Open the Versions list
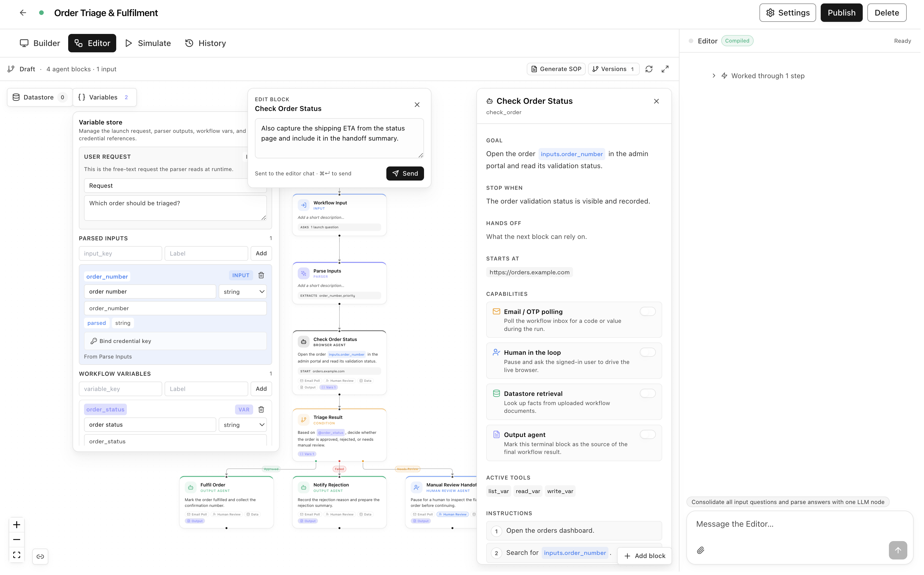Image resolution: width=924 pixels, height=575 pixels. [x=616, y=69]
